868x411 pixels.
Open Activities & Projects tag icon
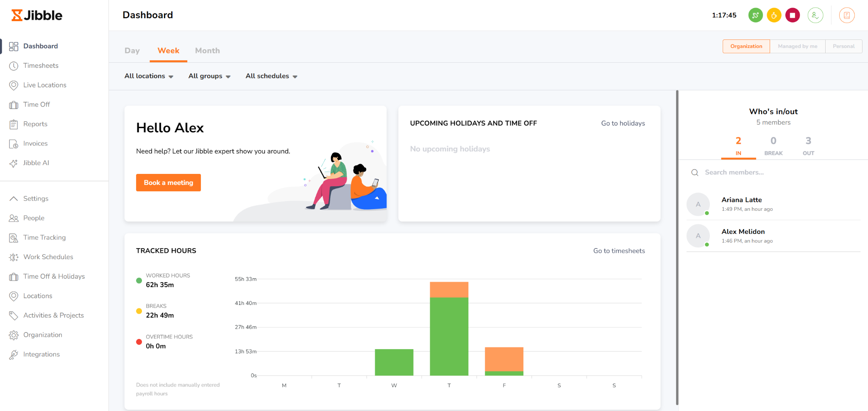[14, 316]
